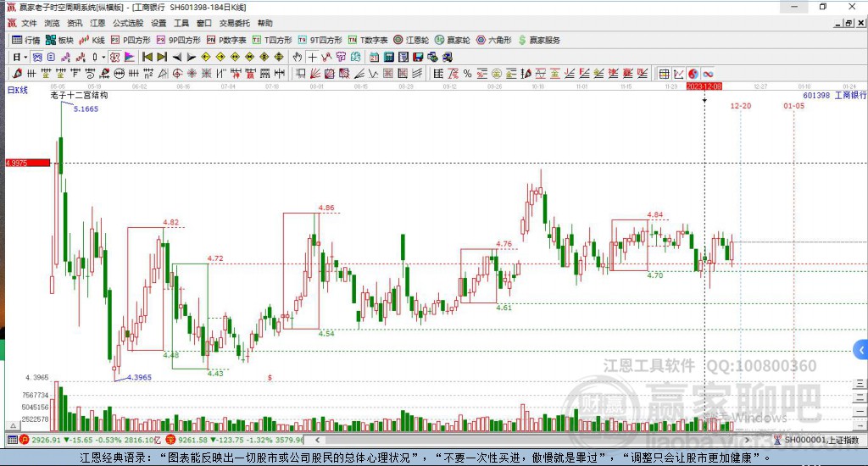
Task: Click the floppy disk save icon
Action: click(x=418, y=57)
